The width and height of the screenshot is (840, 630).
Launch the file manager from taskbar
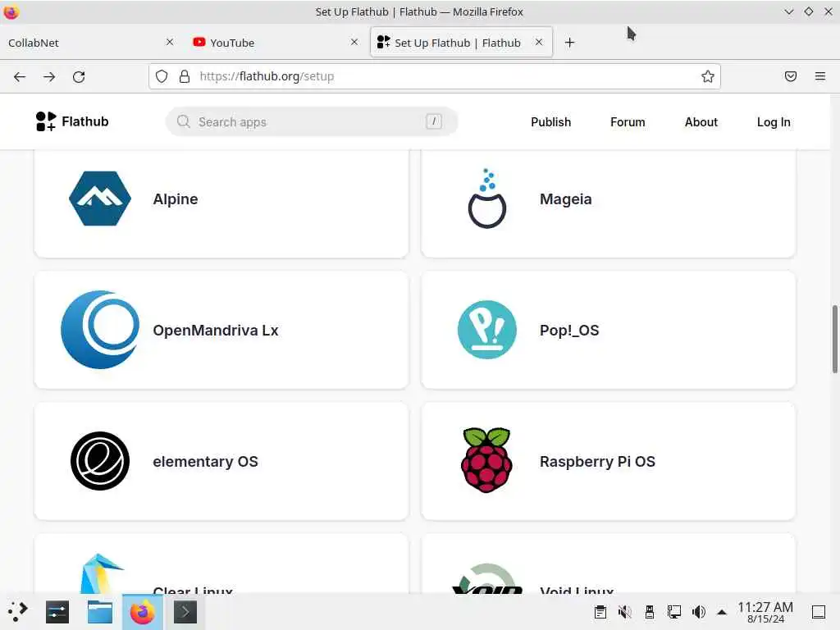click(x=99, y=612)
